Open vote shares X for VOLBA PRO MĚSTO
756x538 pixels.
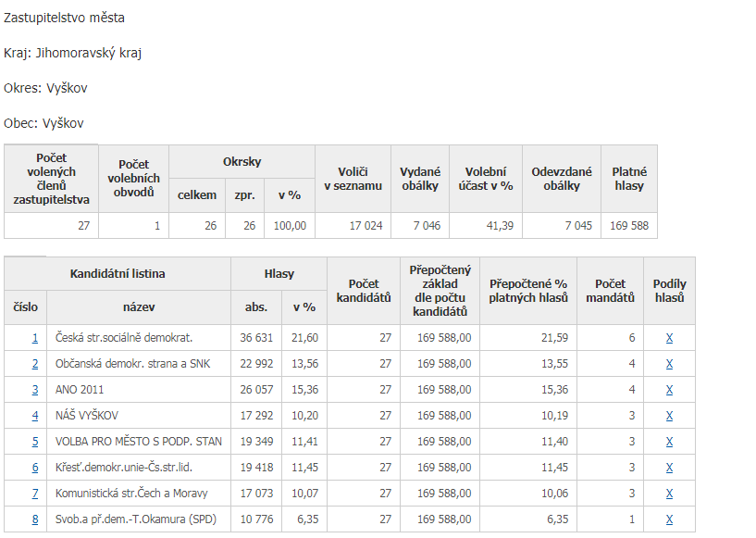(669, 442)
